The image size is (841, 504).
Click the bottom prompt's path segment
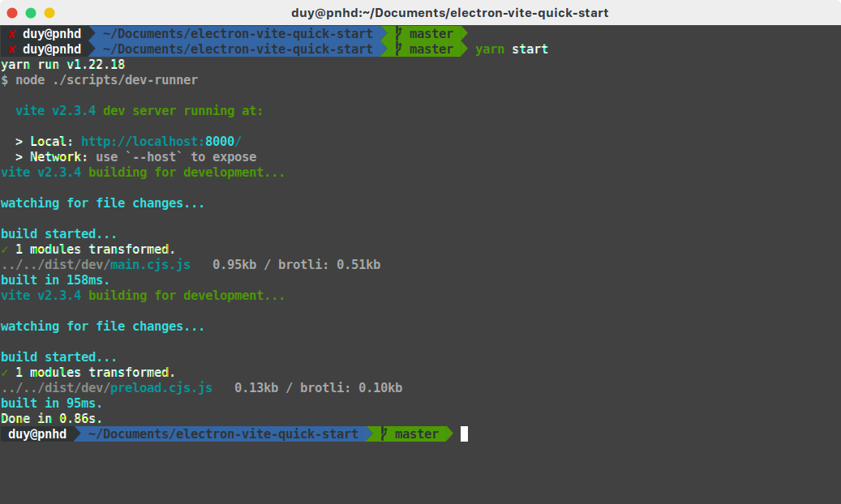tap(223, 434)
